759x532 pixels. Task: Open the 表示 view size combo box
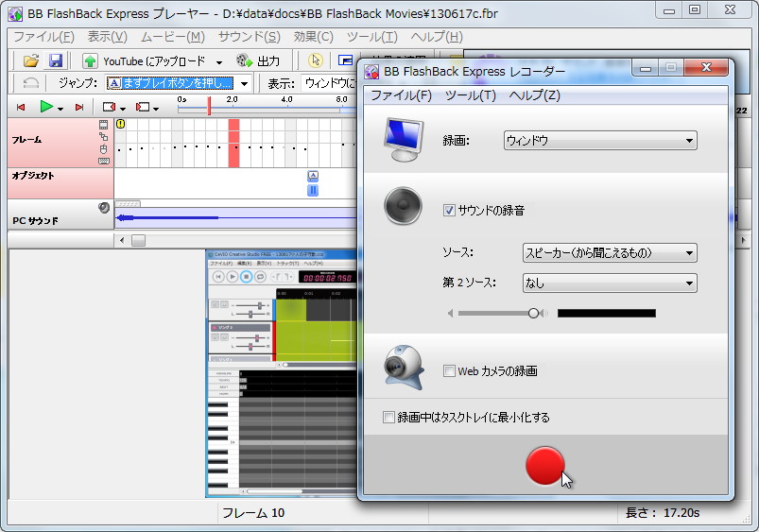pyautogui.click(x=330, y=83)
